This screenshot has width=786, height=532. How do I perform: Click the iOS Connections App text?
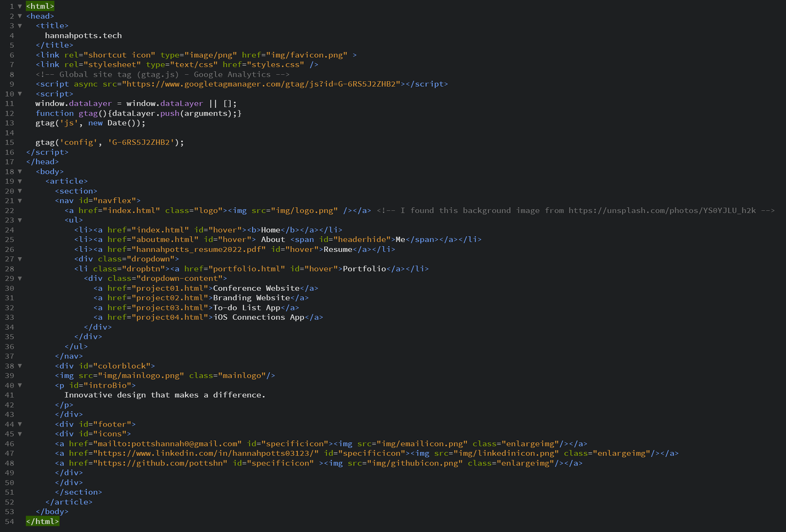[x=259, y=317]
